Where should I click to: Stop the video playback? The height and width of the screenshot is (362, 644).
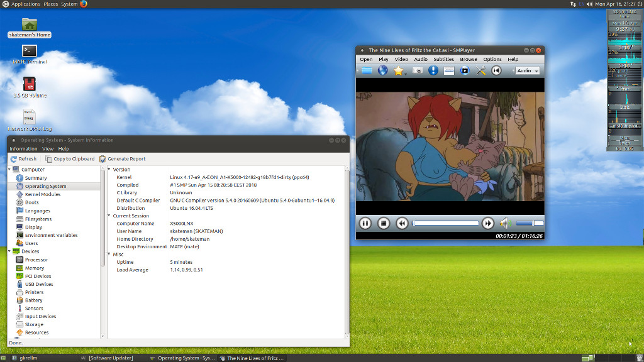(384, 223)
